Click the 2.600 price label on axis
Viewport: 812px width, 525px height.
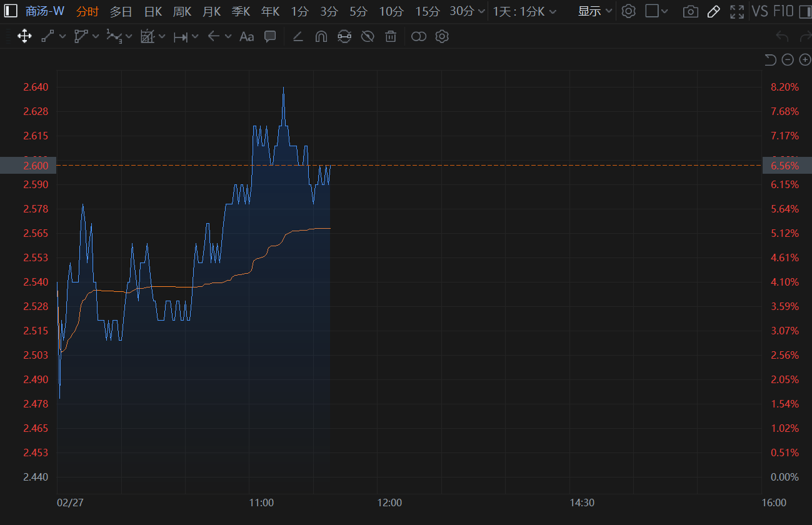28,166
